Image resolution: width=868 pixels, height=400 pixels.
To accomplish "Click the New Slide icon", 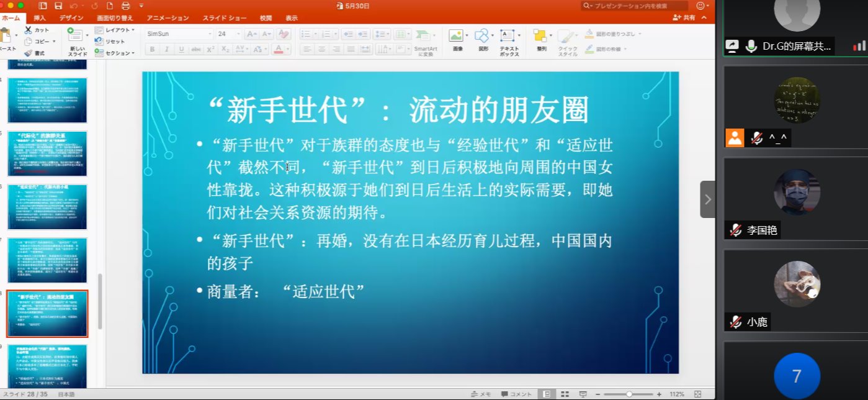I will 78,36.
